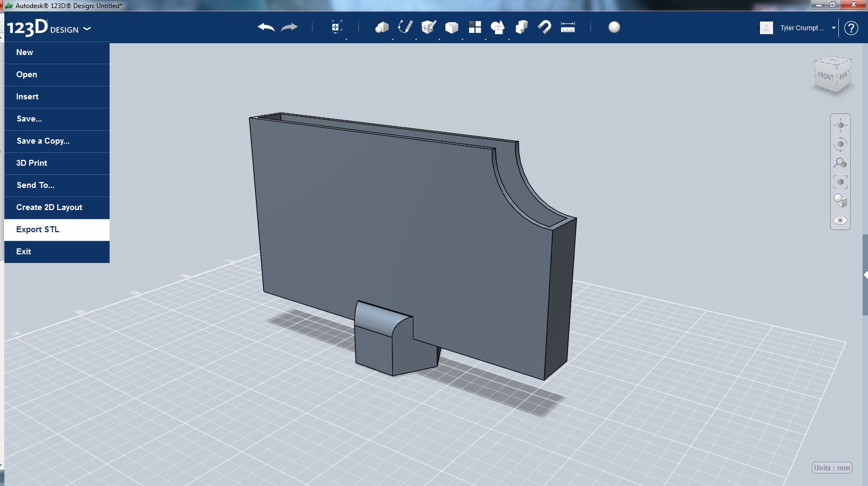Choose Create 2D Layout menu item
The height and width of the screenshot is (486, 868).
coord(57,208)
